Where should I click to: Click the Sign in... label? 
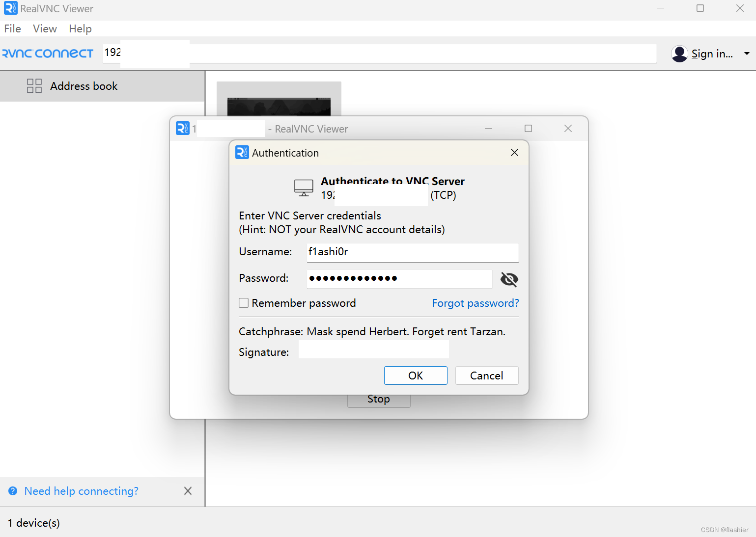pyautogui.click(x=712, y=54)
